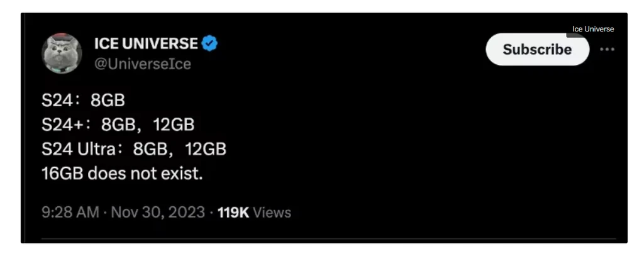Click the 119K view count number

coord(233,213)
